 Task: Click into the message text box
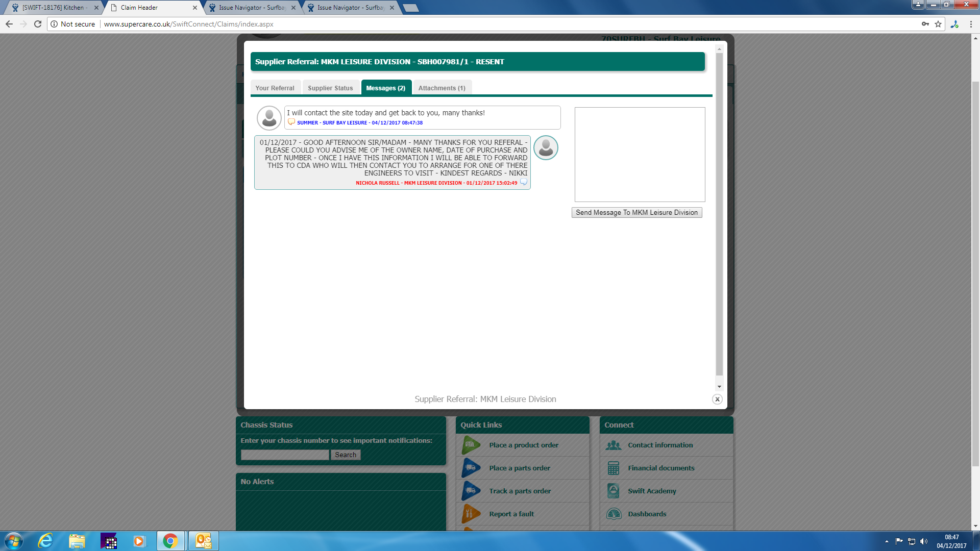(640, 154)
